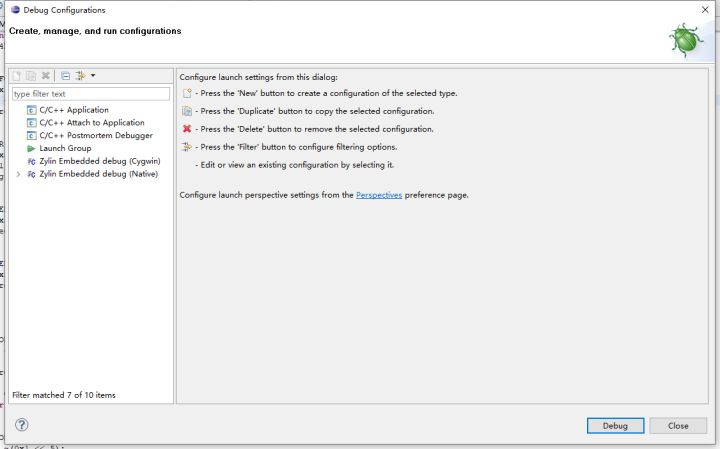Click the Delete configuration toolbar icon
Viewport: 720px width, 449px height.
tap(46, 76)
